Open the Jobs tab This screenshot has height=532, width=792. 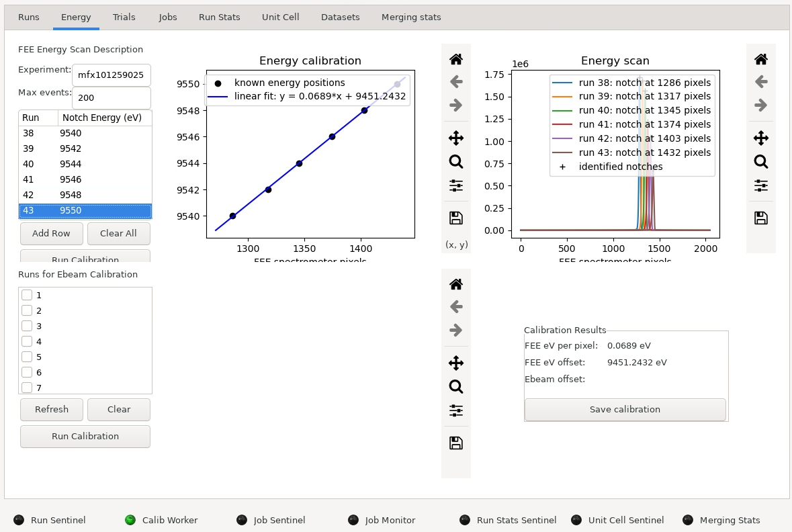tap(168, 17)
